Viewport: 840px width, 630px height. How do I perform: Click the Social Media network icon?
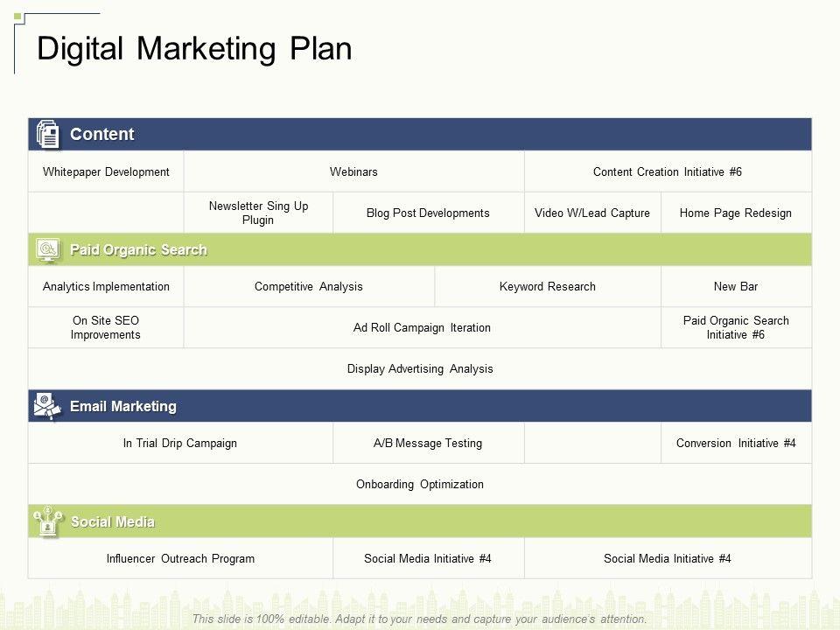[x=47, y=521]
